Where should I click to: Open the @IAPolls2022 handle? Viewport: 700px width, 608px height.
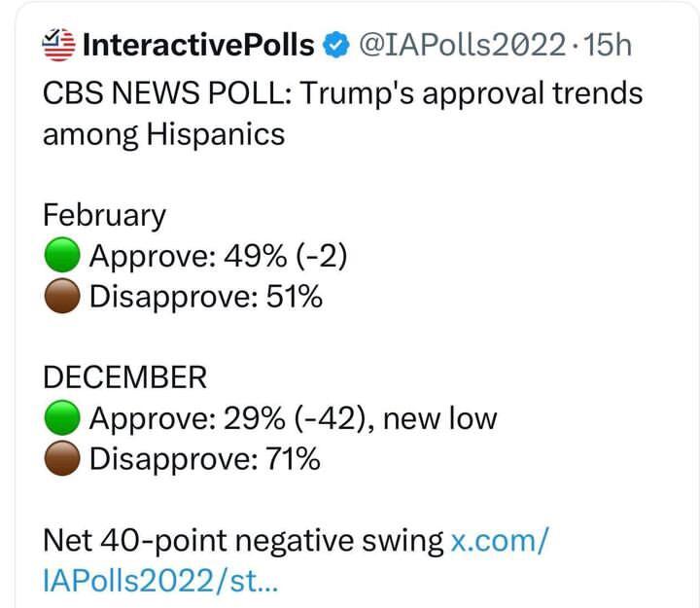point(463,45)
